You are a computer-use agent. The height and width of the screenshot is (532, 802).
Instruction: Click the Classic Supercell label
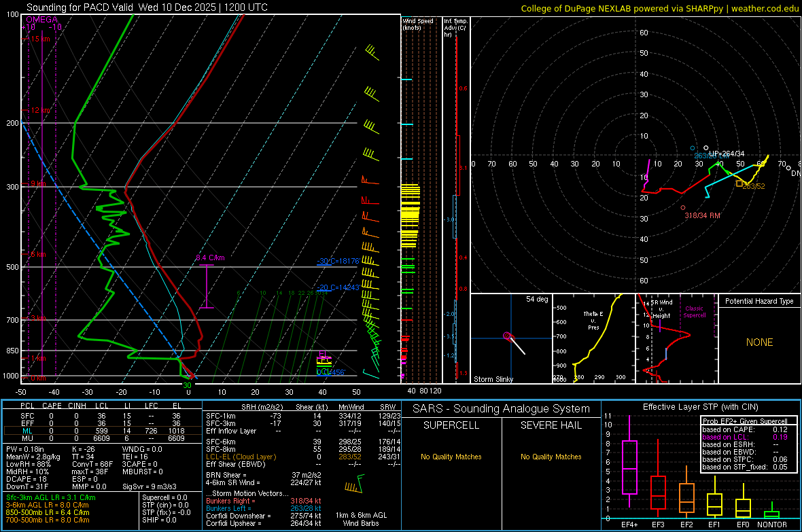[694, 312]
